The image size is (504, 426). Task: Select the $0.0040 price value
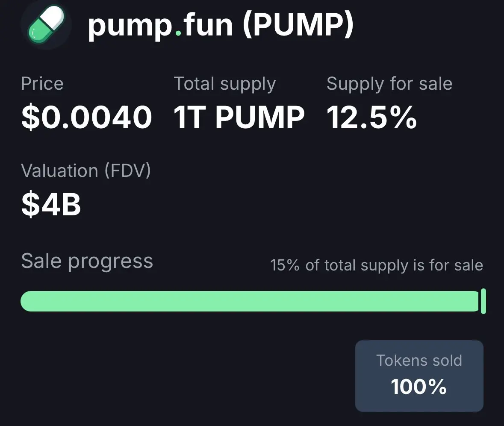(86, 117)
